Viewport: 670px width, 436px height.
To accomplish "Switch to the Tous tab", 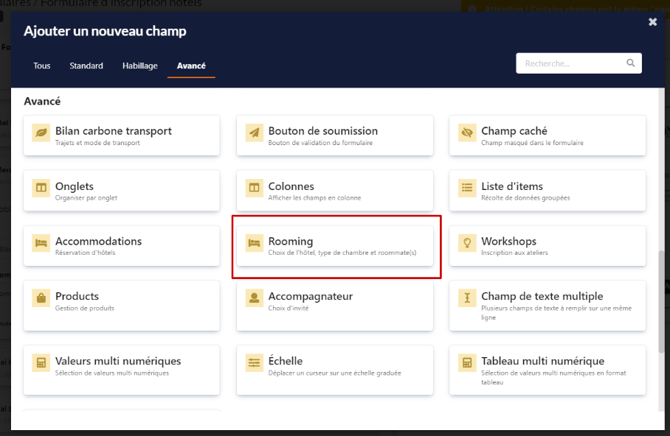I will click(42, 66).
